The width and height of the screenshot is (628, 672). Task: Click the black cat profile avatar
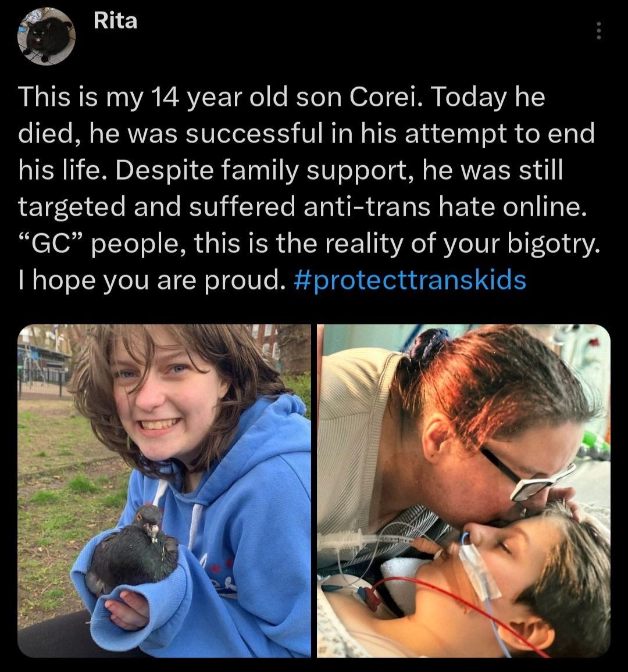pos(47,37)
